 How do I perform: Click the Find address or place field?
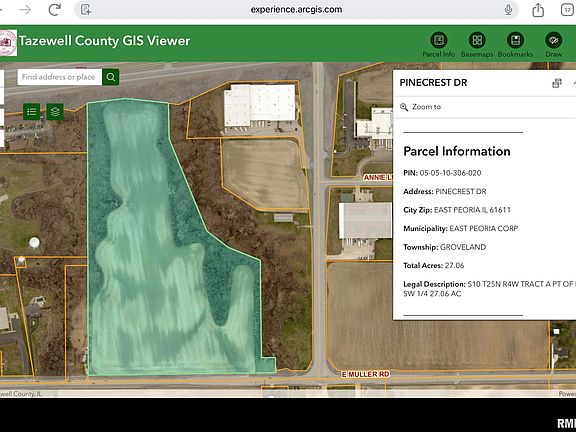point(60,77)
